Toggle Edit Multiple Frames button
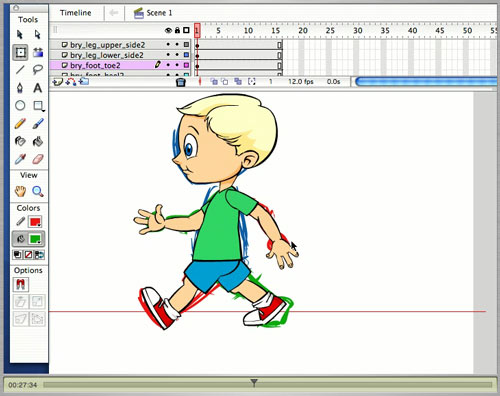 coord(238,81)
